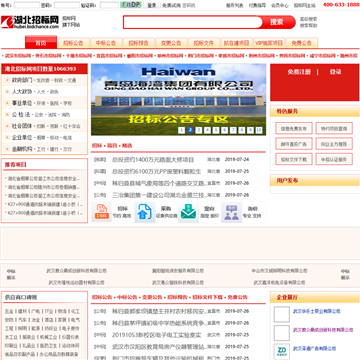Switch to the 拟在建项目 tab
This screenshot has height=360, width=360.
coord(236,43)
